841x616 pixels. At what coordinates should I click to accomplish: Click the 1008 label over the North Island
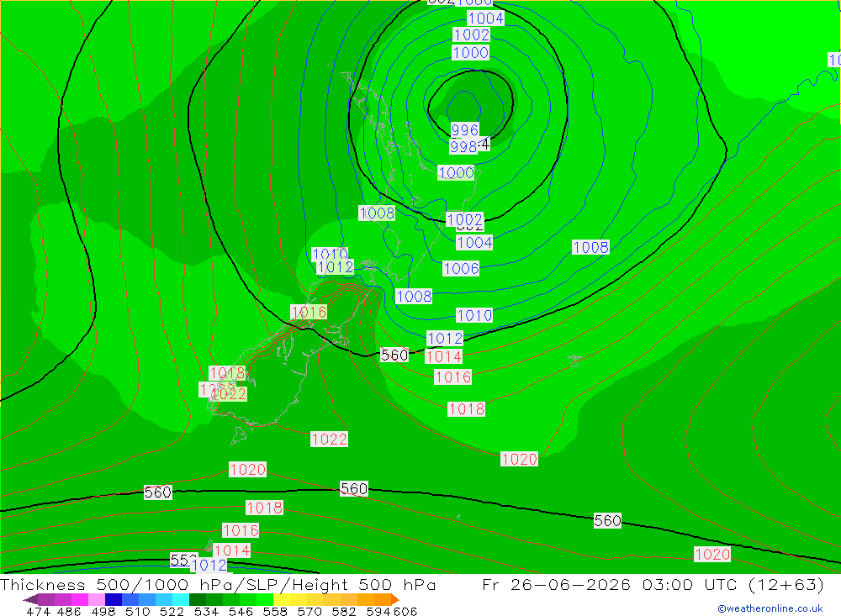click(377, 213)
